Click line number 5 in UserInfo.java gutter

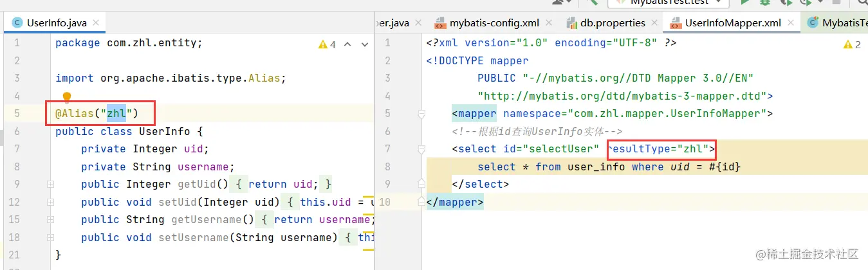pyautogui.click(x=17, y=114)
